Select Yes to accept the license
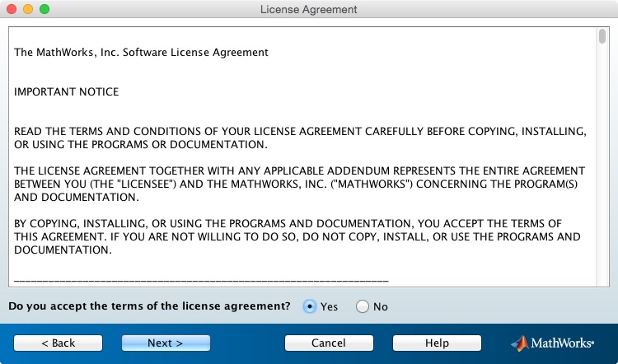Viewport: 618px width, 364px height. [x=311, y=306]
